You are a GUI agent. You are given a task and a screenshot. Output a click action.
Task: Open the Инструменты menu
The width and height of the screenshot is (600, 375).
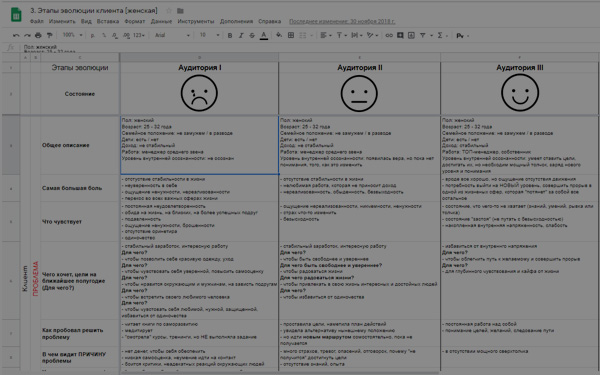click(x=196, y=21)
